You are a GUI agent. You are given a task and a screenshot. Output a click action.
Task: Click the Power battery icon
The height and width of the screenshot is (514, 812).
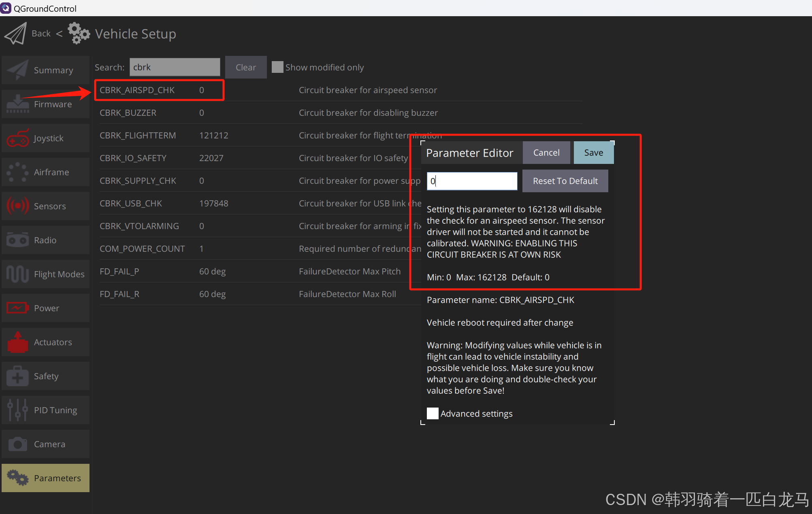(x=17, y=308)
